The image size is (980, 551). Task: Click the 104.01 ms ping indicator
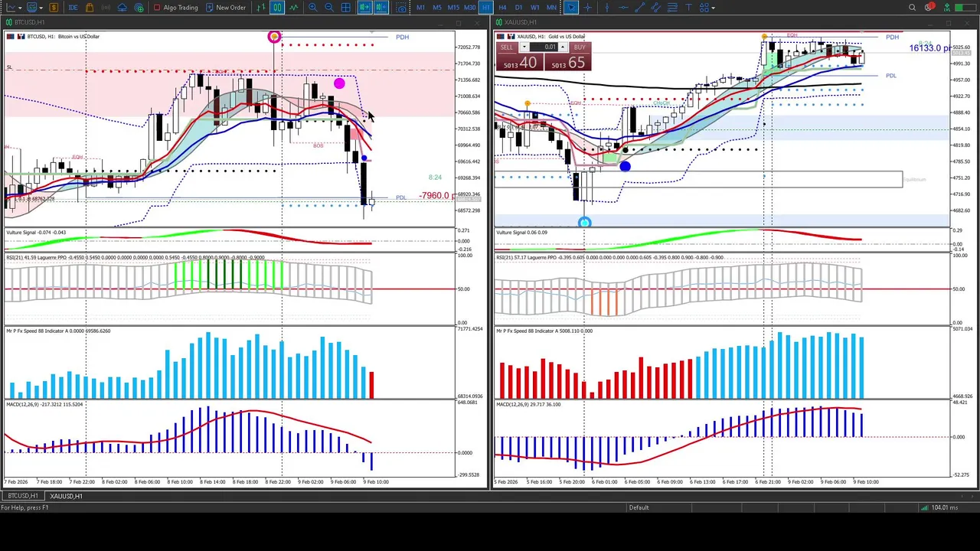tap(946, 507)
